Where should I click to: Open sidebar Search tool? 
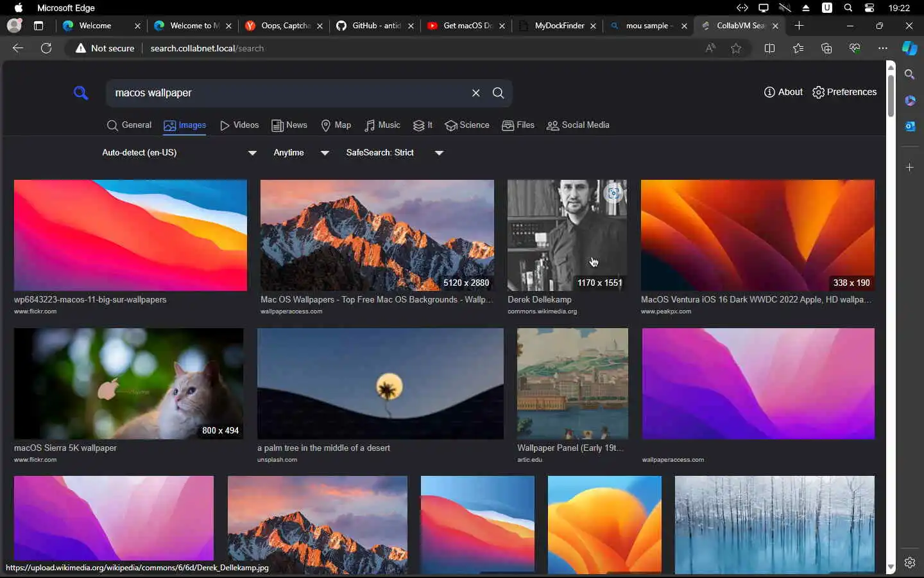pos(910,74)
